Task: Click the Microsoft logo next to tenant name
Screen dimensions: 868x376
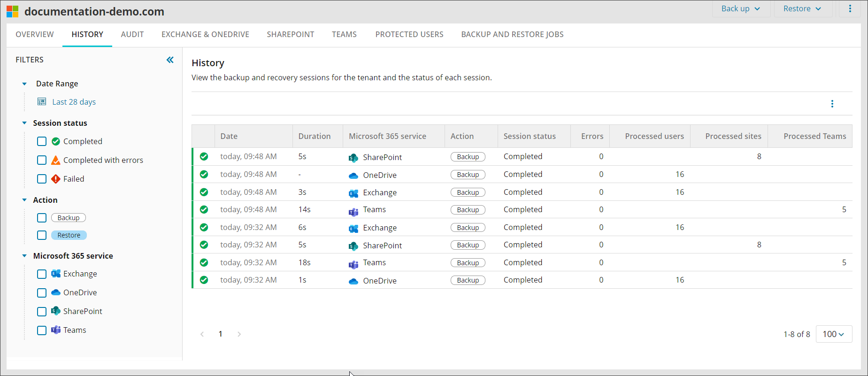Action: point(13,11)
